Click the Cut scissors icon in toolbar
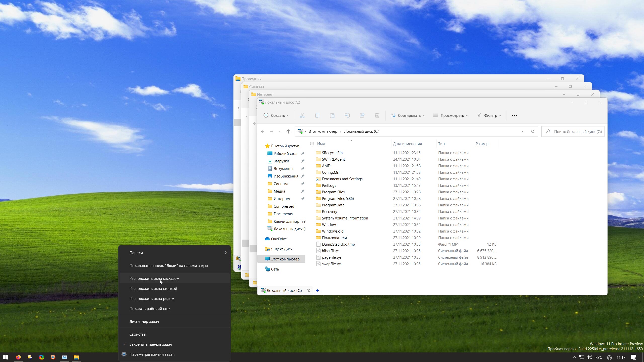Screen dimensions: 644x362 [x=302, y=115]
